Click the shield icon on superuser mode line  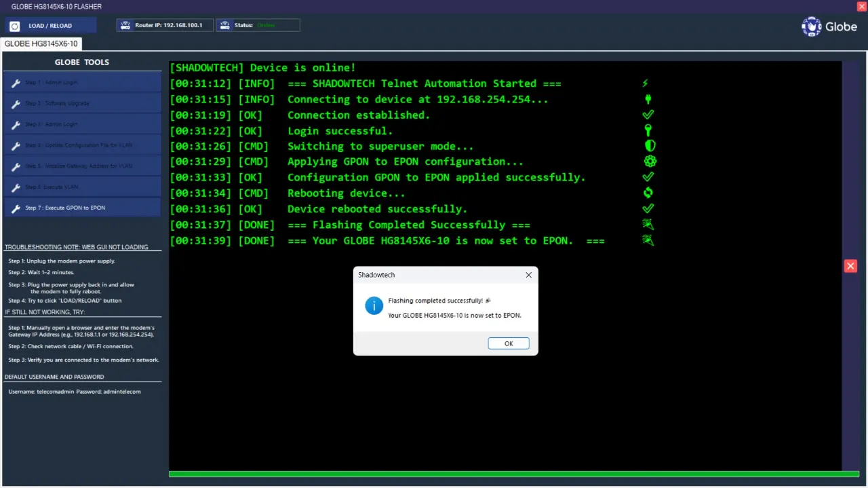[x=650, y=146]
